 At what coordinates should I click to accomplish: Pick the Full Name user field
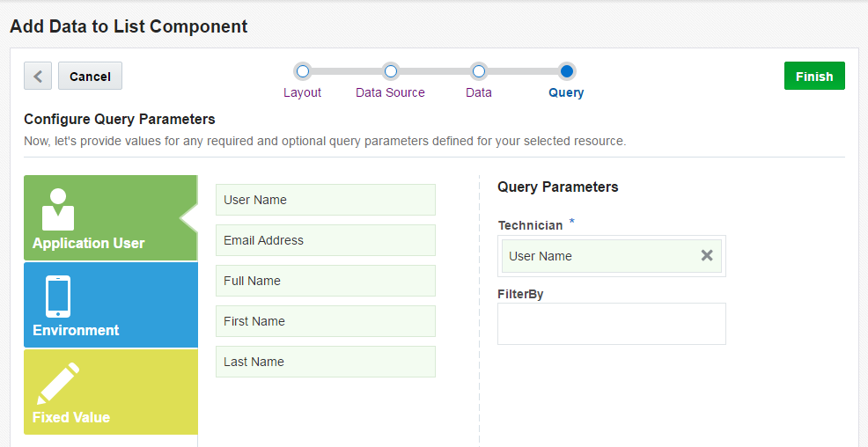326,281
